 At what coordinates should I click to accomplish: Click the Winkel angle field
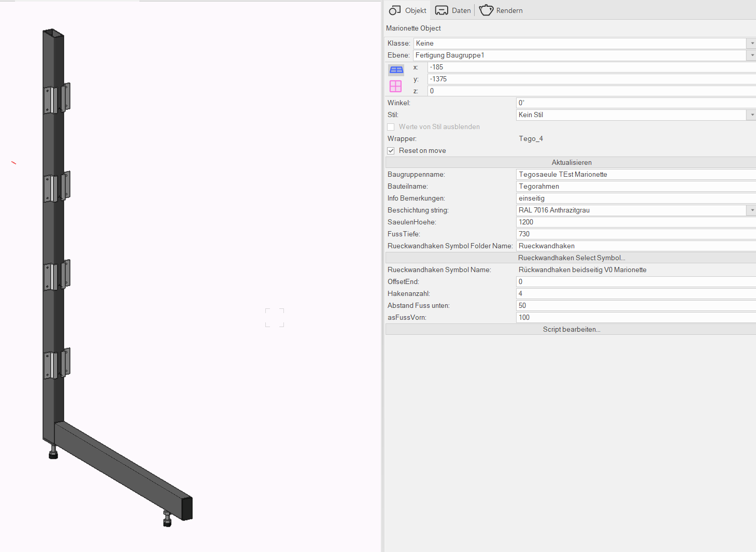pos(635,103)
